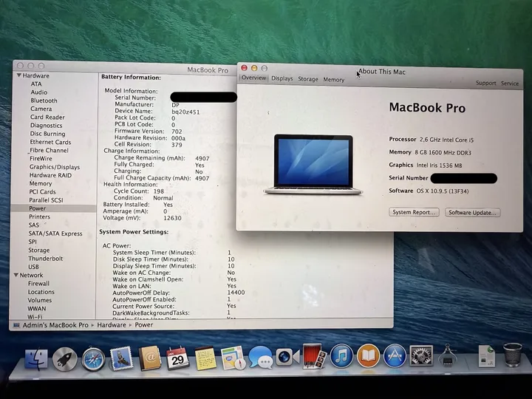Switch to the Overview tab
The height and width of the screenshot is (399, 532).
point(253,78)
